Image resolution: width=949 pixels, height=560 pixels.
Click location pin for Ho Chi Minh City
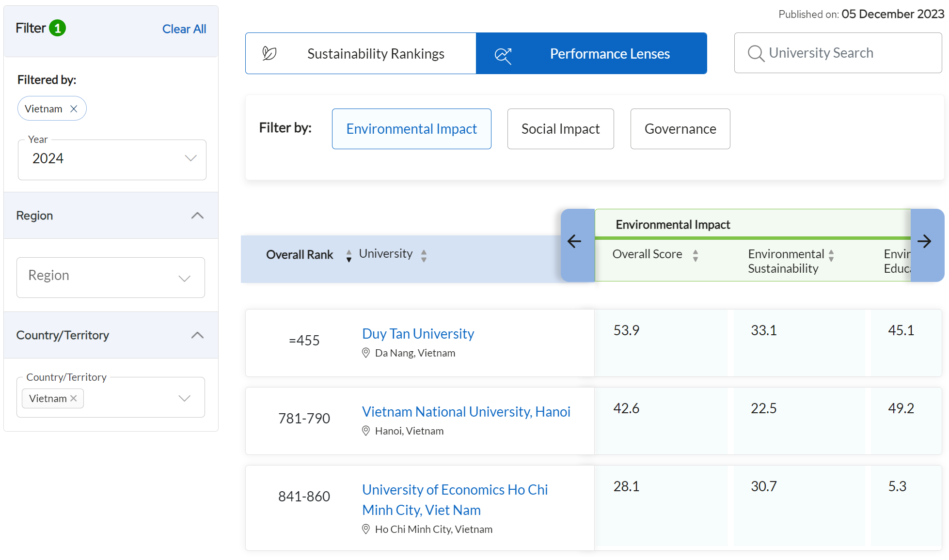[366, 529]
